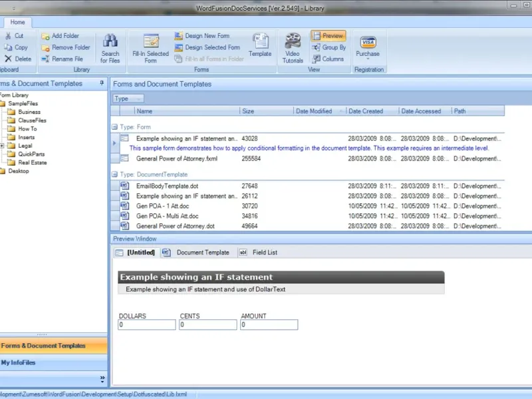Viewport: 532px width, 399px height.
Task: Click in the DOLLARS input field
Action: [146, 325]
